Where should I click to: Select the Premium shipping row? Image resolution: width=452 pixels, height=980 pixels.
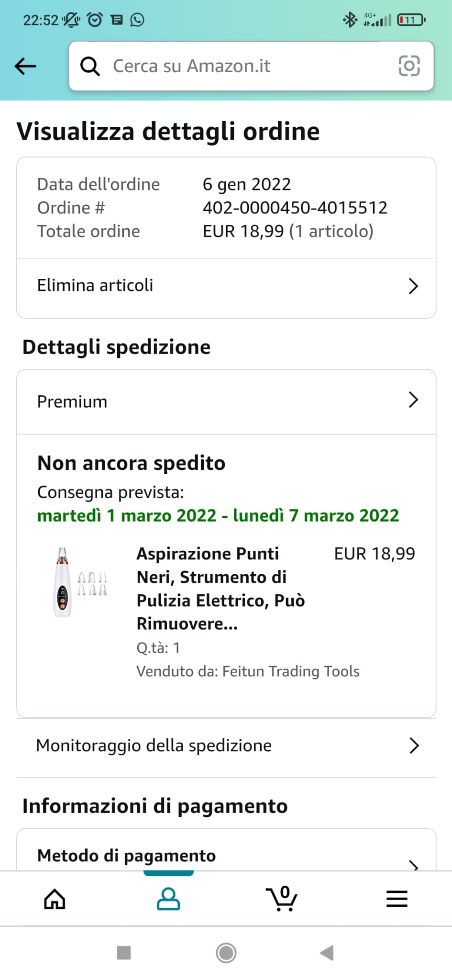tap(226, 402)
